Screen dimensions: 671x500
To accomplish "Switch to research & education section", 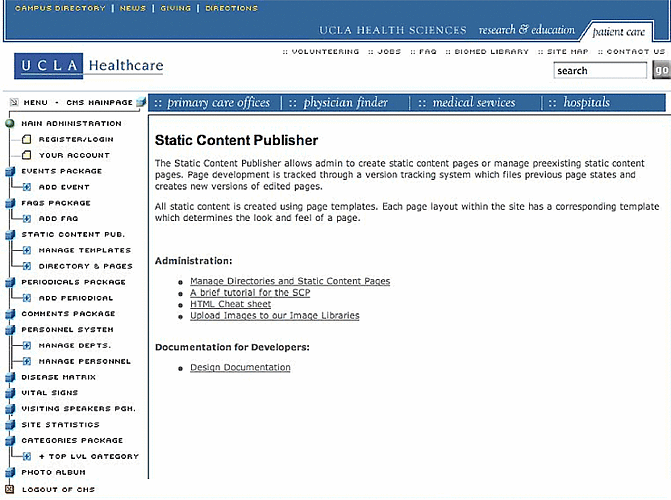I will click(x=526, y=30).
